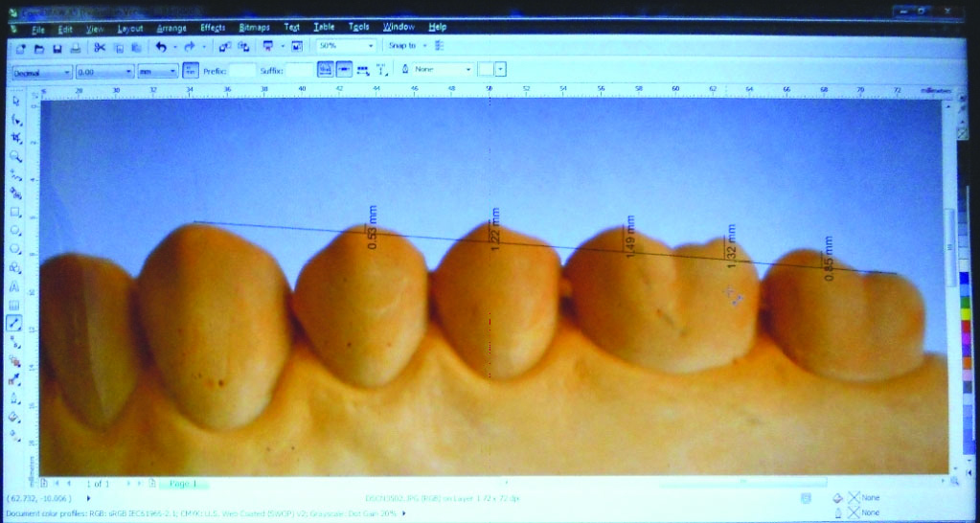Toggle show units for dimension

point(191,71)
